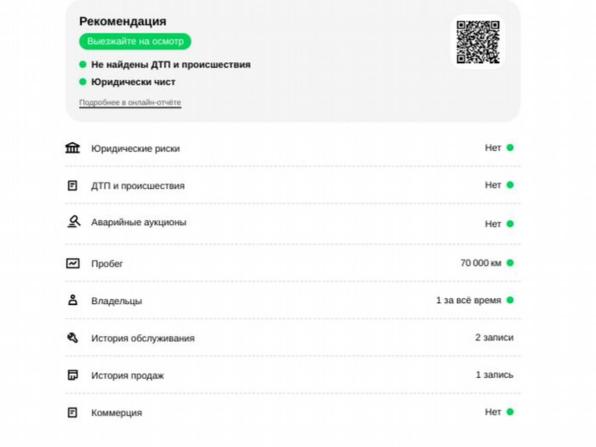Viewport: 596px width, 447px height.
Task: Click the chart icon beside Пробег
Action: (x=73, y=263)
